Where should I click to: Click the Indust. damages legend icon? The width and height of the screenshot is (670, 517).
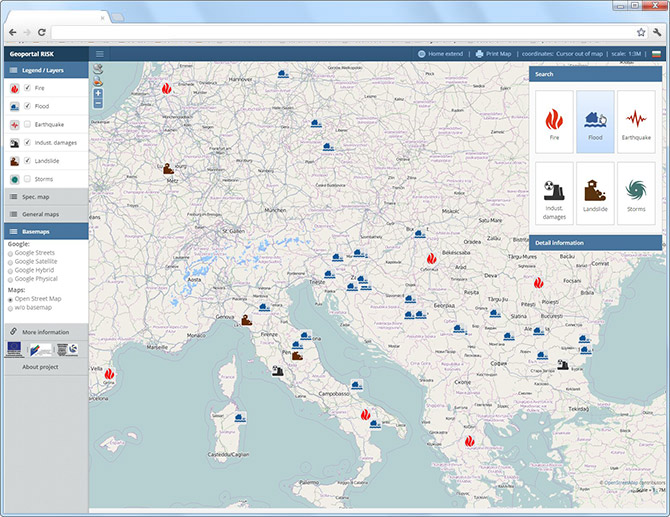pos(15,143)
